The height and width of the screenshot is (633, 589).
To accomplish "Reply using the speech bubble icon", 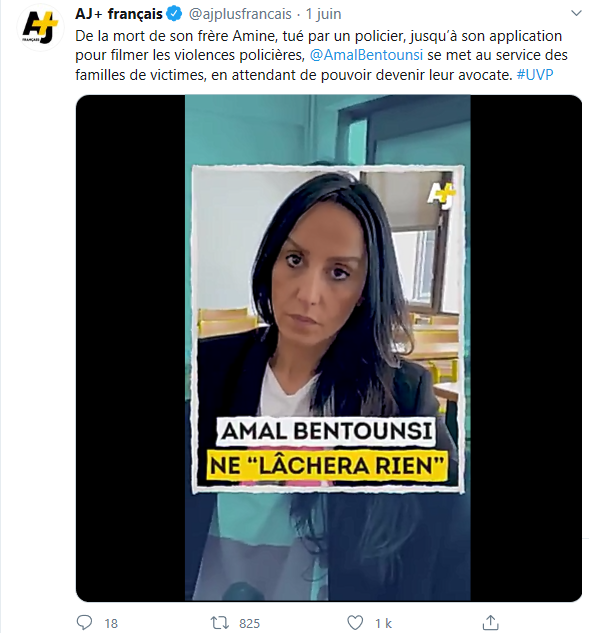I will click(84, 623).
